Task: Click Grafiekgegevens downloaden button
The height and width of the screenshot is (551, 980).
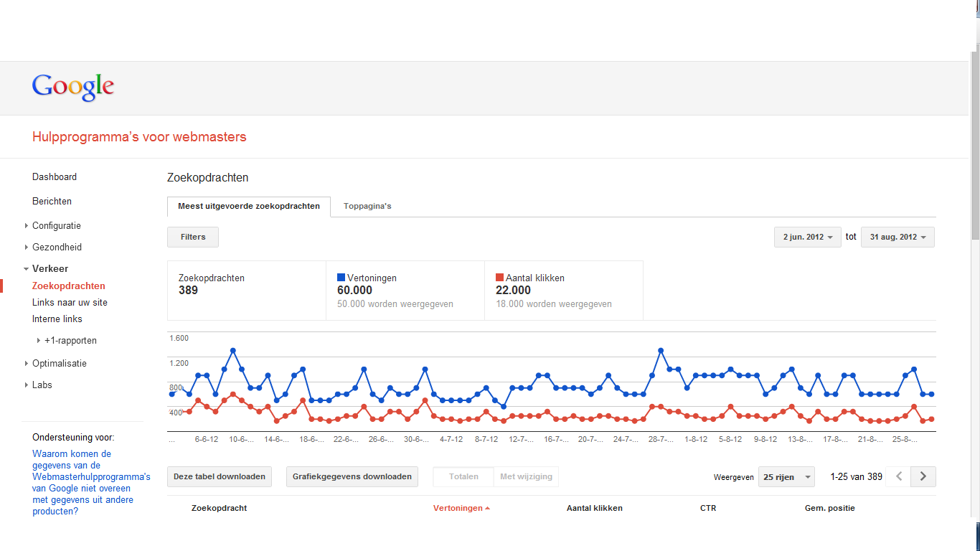Action: coord(352,476)
